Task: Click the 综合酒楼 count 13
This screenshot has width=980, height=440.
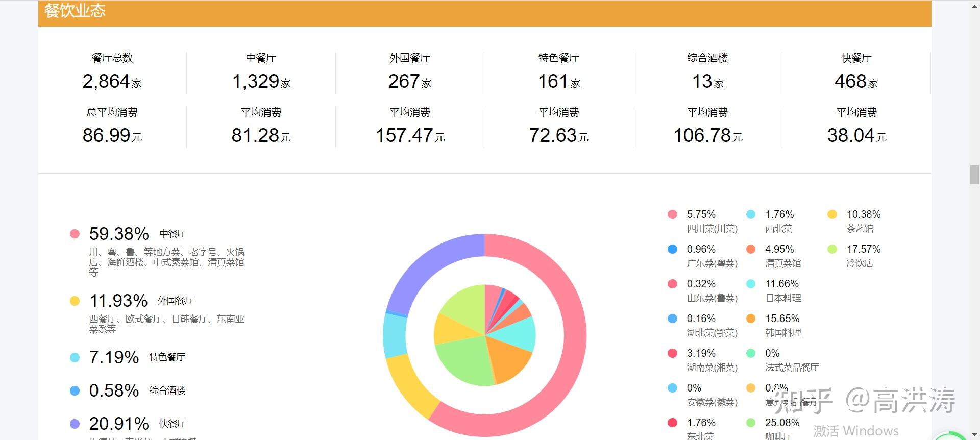Action: coord(702,81)
